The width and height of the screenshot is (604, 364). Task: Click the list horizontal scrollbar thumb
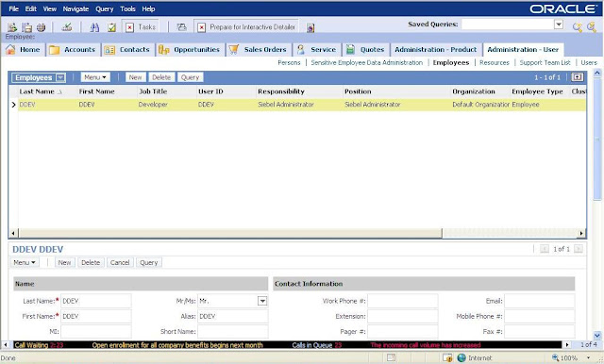pyautogui.click(x=230, y=233)
